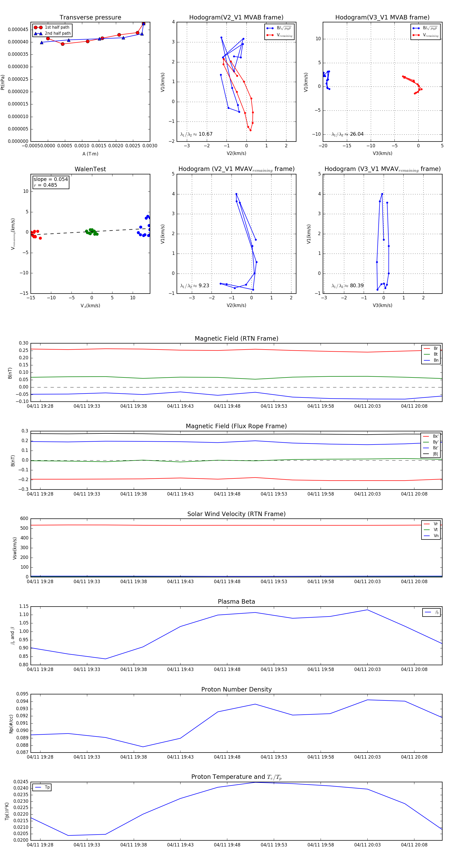The width and height of the screenshot is (473, 868).
Task: Click the 'Br' legend entry
Action: coord(431,349)
